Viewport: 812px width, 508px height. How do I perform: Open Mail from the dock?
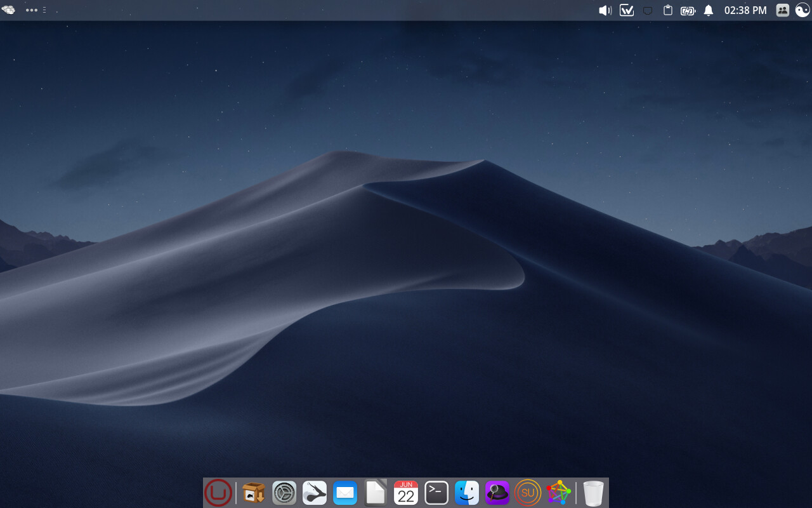344,492
